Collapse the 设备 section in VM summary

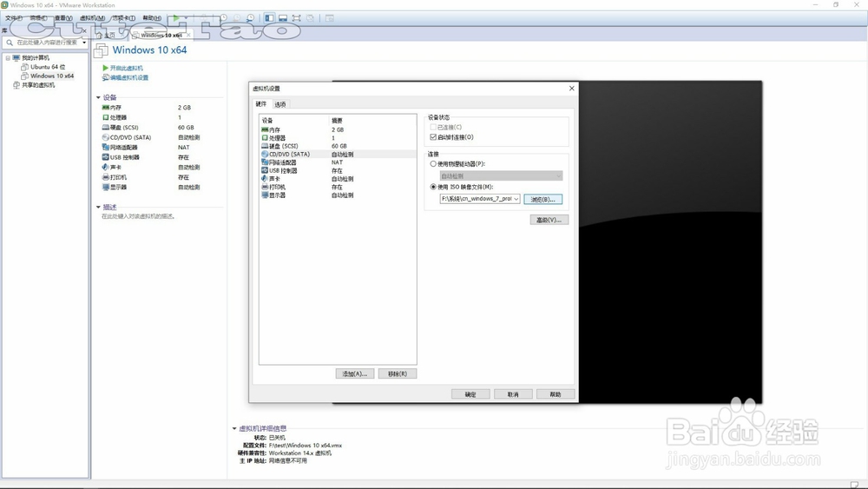pyautogui.click(x=99, y=97)
